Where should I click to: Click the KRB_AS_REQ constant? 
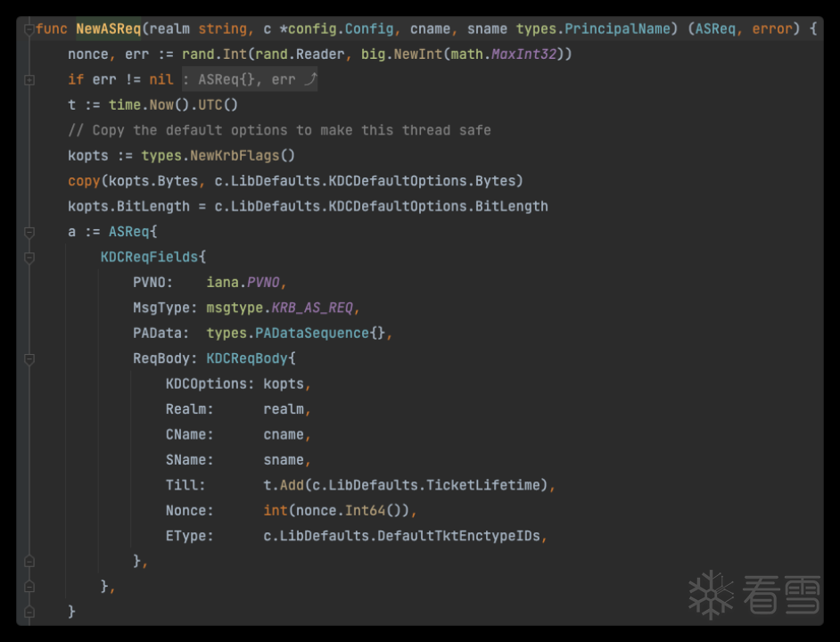point(312,308)
